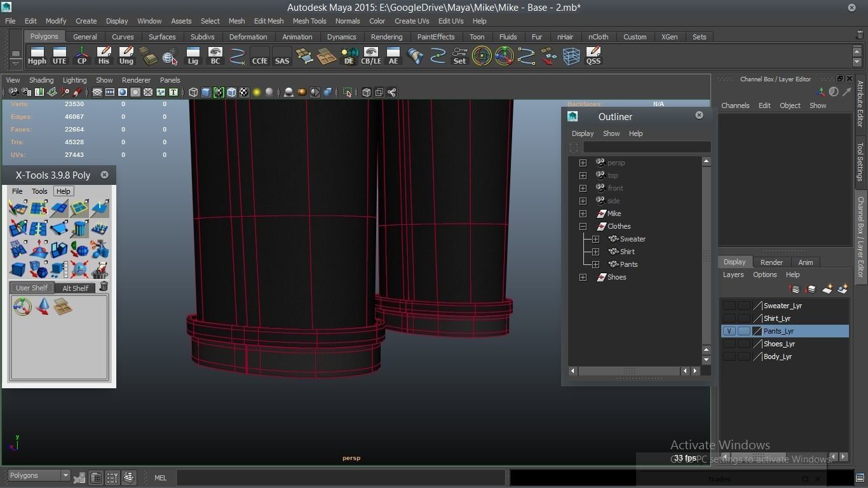
Task: Move selected layer up in layer list
Action: click(x=794, y=289)
